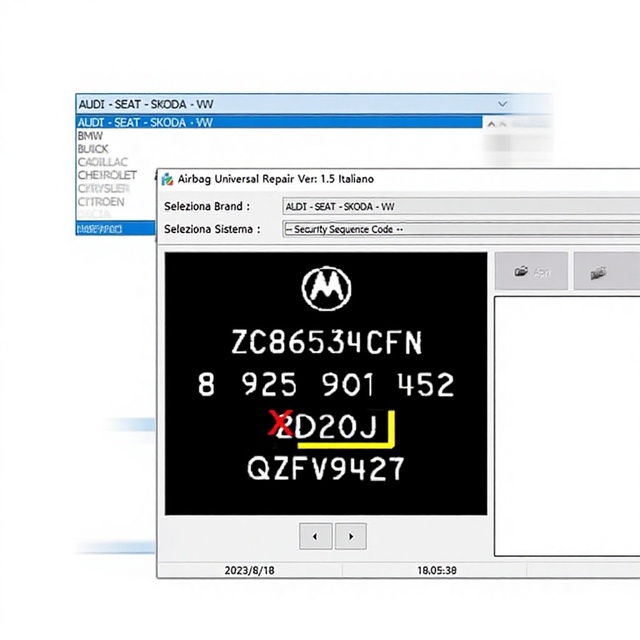Click the scroll up arrow of the brand list
640x640 pixels.
[x=491, y=124]
